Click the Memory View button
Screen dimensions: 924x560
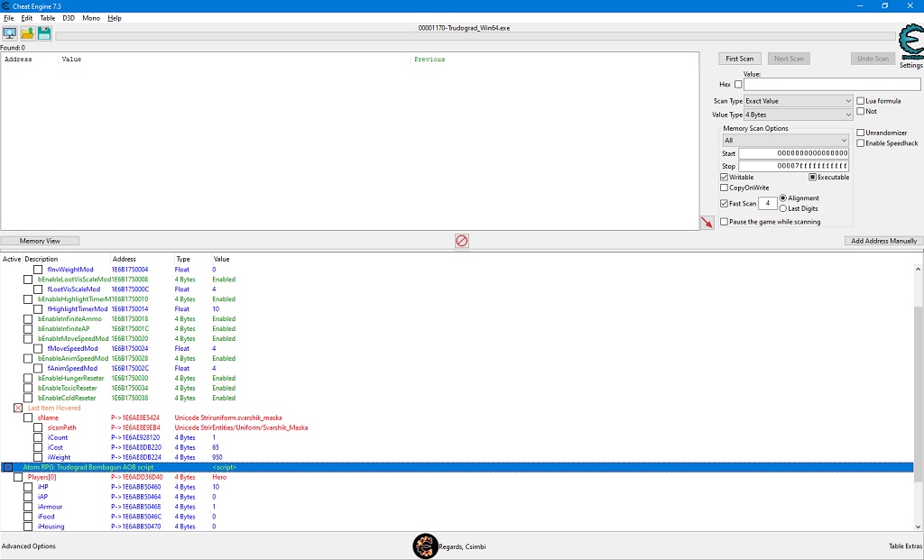point(40,241)
